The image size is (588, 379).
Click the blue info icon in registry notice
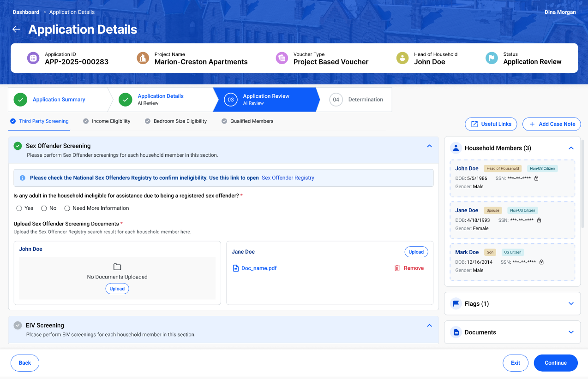point(23,178)
